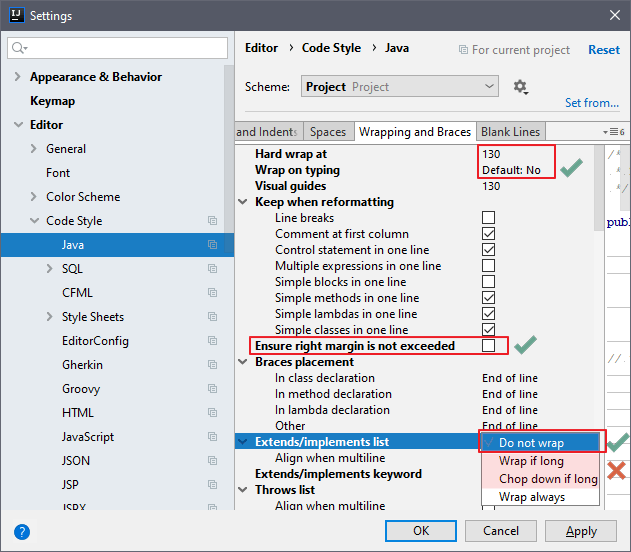Click the Reset link
Viewport: 631px width, 552px height.
604,50
